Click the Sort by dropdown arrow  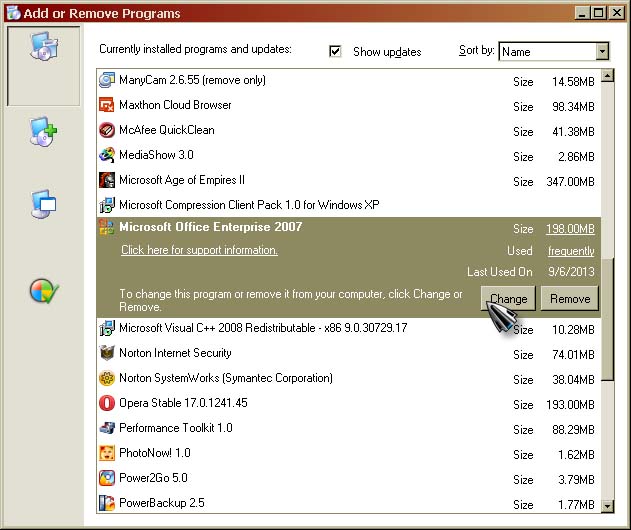point(601,51)
